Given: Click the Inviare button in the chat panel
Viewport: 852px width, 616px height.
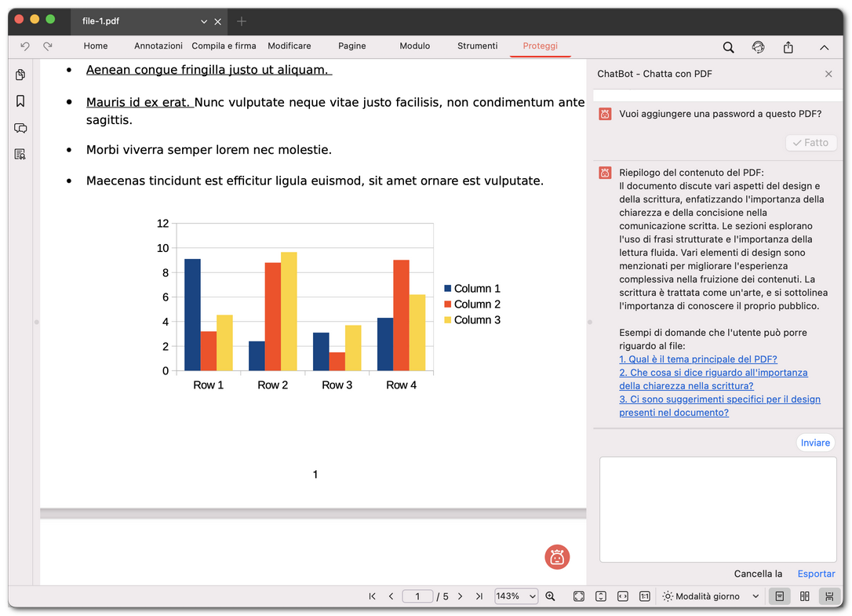Looking at the screenshot, I should [x=815, y=442].
